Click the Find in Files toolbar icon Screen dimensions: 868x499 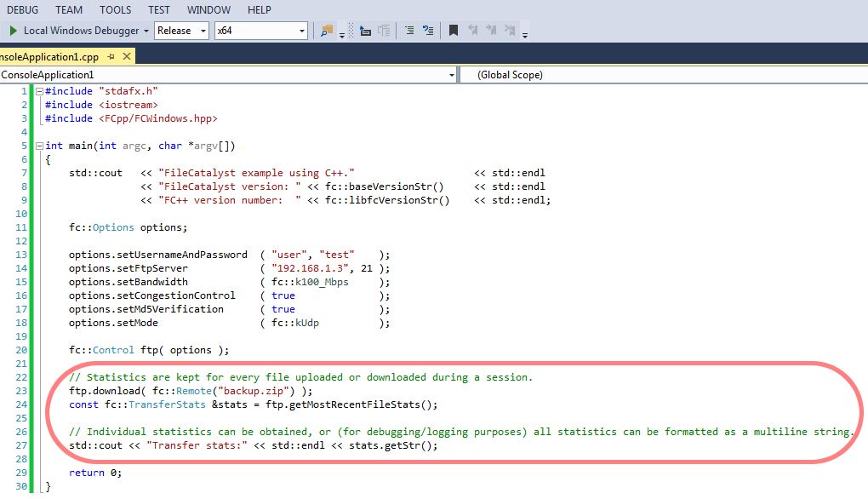coord(327,31)
